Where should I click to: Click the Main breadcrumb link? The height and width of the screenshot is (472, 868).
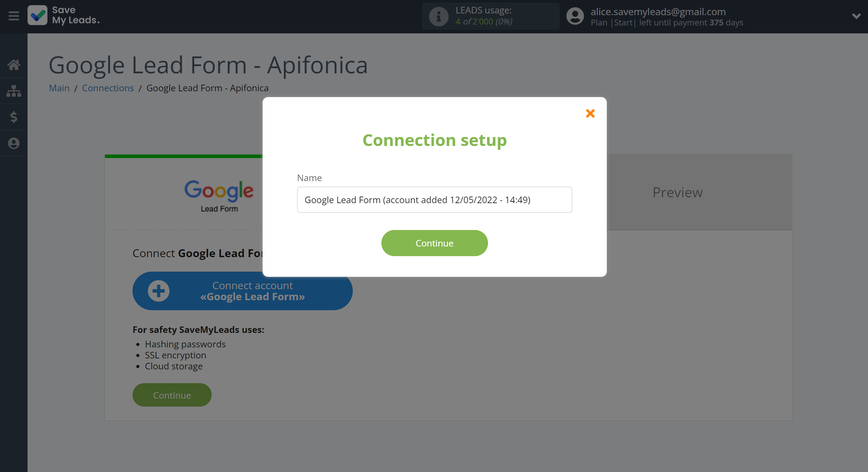(59, 88)
